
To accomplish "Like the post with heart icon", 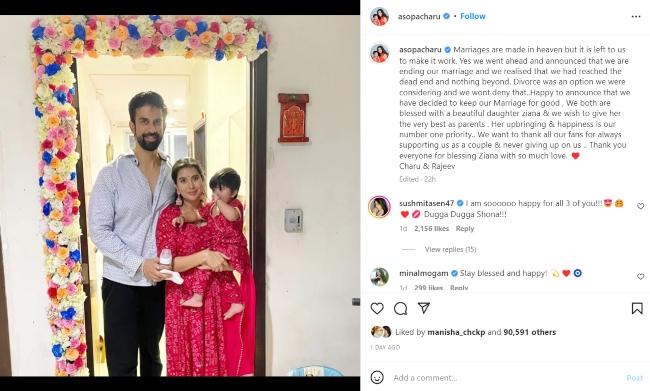I will click(x=377, y=308).
